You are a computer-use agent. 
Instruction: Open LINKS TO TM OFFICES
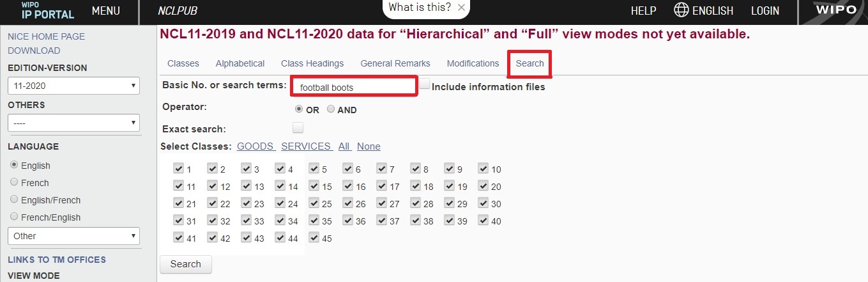pos(57,260)
